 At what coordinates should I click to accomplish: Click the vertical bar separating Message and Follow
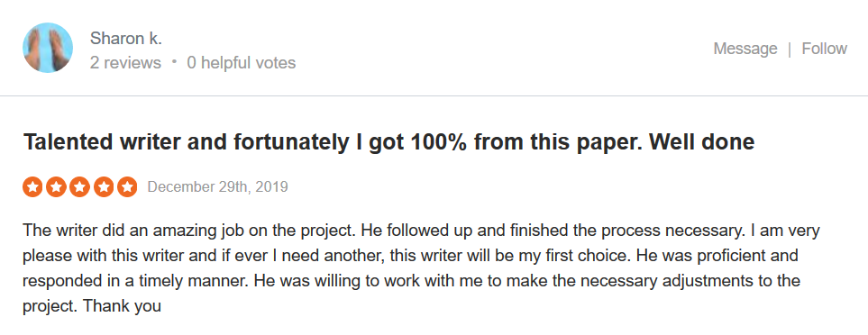click(790, 49)
